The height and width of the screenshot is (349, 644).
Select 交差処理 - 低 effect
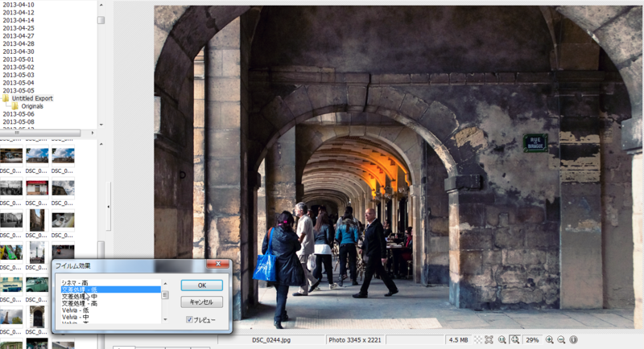coord(111,289)
